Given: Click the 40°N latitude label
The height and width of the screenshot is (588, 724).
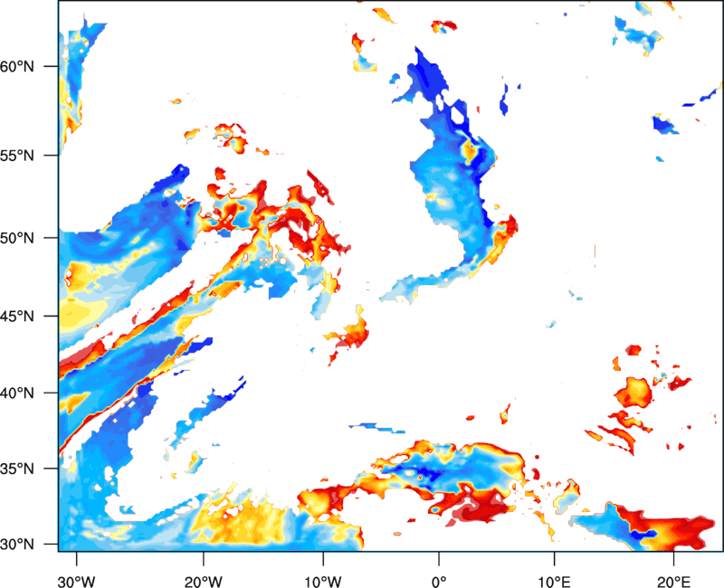Looking at the screenshot, I should [x=17, y=394].
